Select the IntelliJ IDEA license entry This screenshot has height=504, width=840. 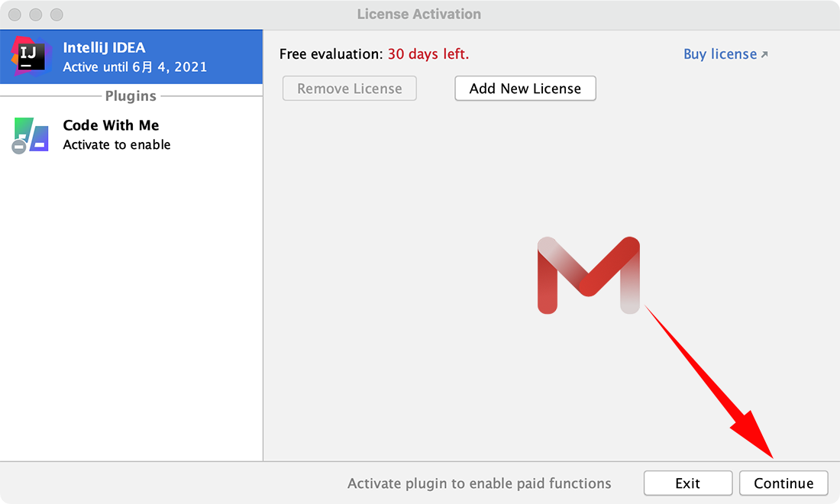131,57
